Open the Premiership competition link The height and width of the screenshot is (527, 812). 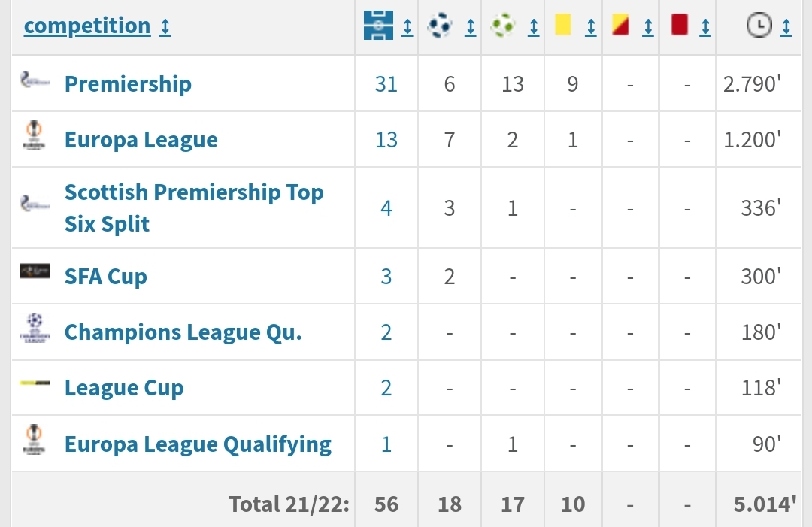(x=128, y=84)
